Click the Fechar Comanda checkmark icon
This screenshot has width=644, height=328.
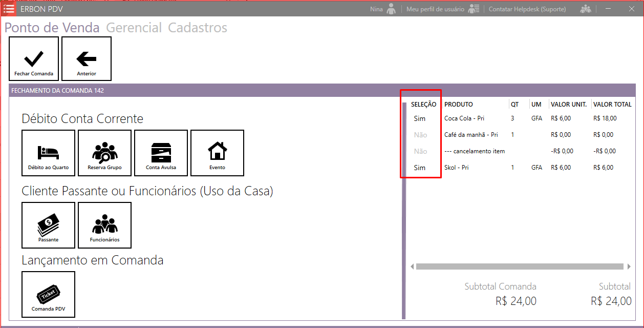[x=34, y=59]
